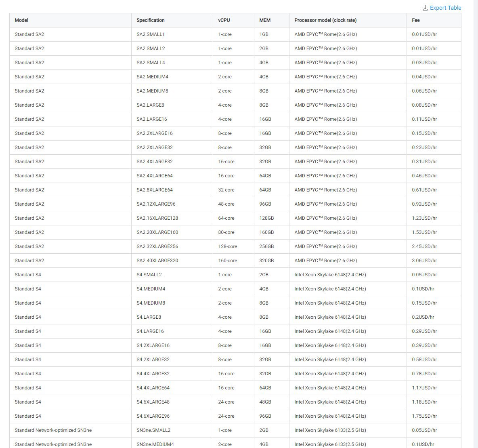Click the 0.04USD/hr fee value

click(424, 77)
